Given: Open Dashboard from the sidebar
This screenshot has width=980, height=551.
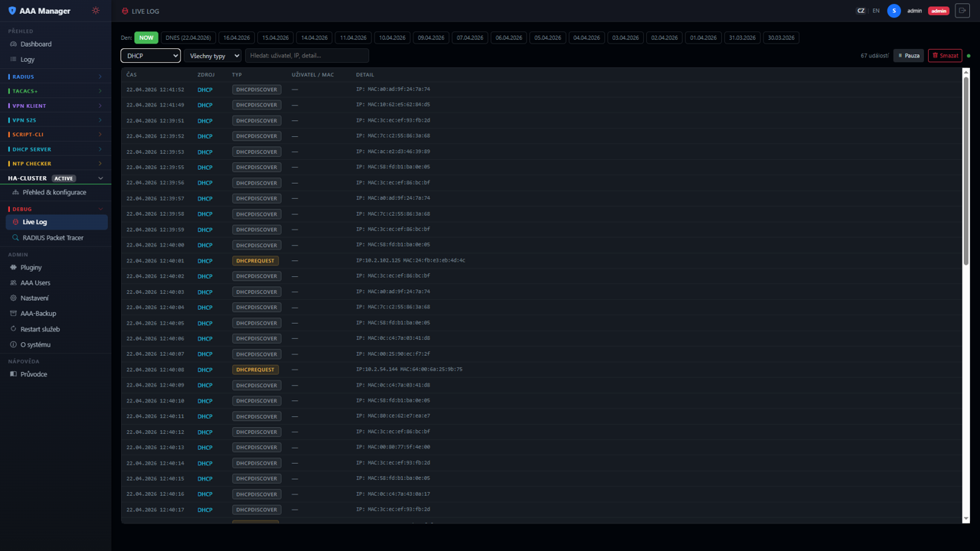Looking at the screenshot, I should [36, 44].
